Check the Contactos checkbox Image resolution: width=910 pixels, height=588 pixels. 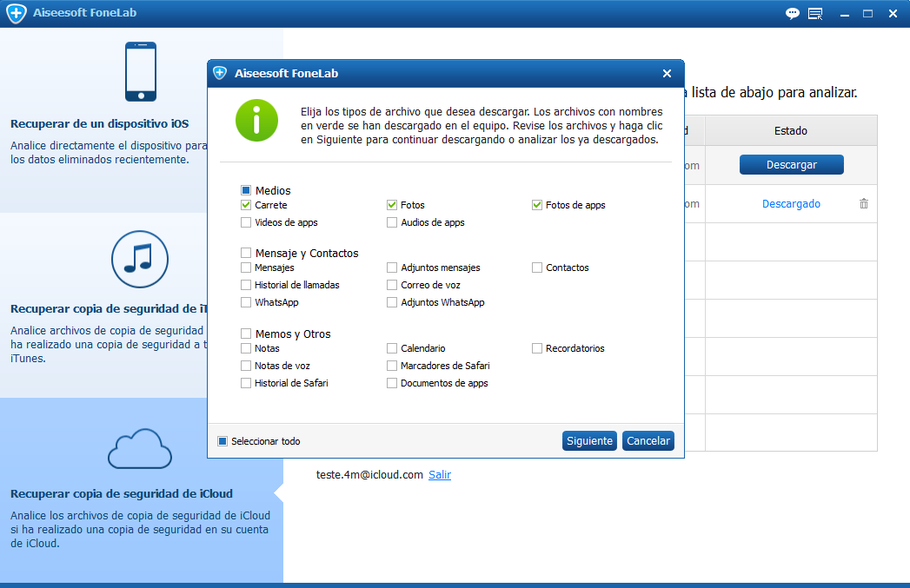coord(537,268)
